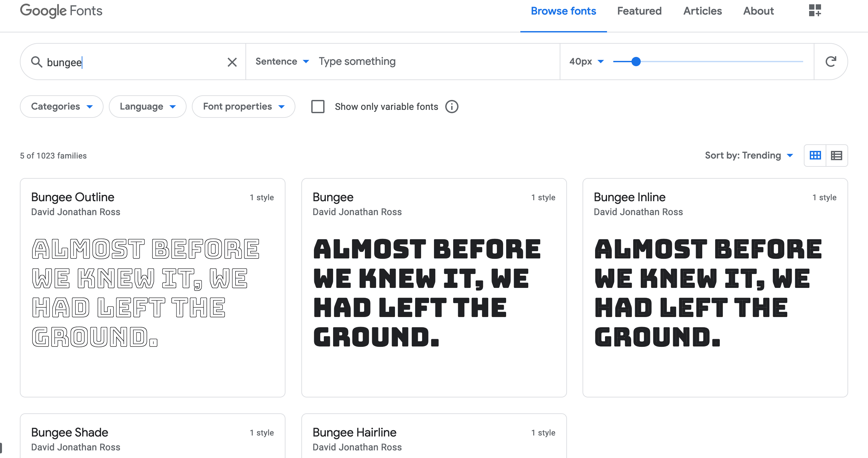This screenshot has height=458, width=868.
Task: Switch to list view
Action: pos(837,155)
